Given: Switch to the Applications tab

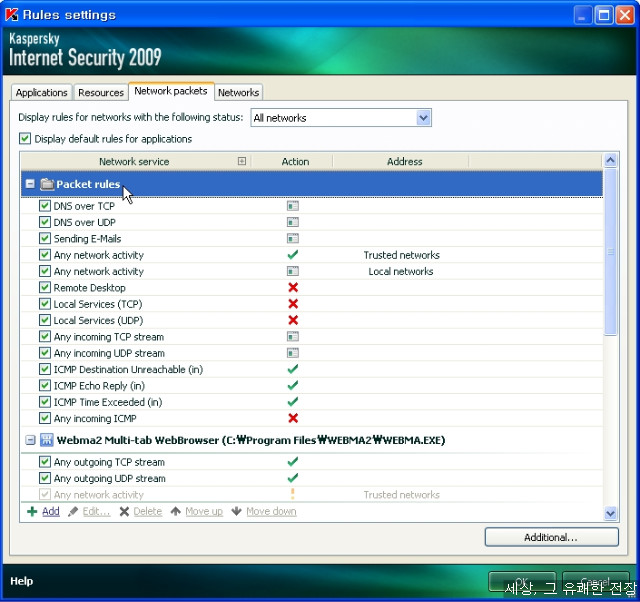Looking at the screenshot, I should click(x=42, y=93).
